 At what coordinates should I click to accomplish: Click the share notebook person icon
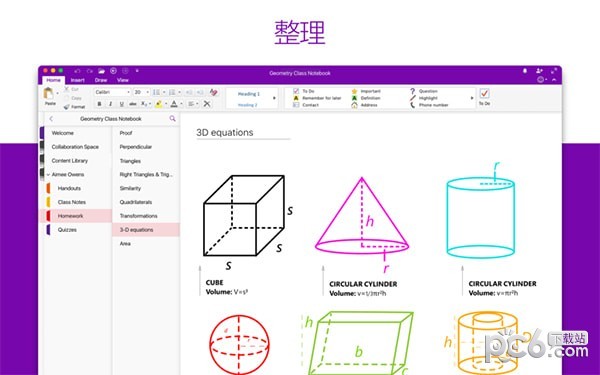[x=539, y=71]
